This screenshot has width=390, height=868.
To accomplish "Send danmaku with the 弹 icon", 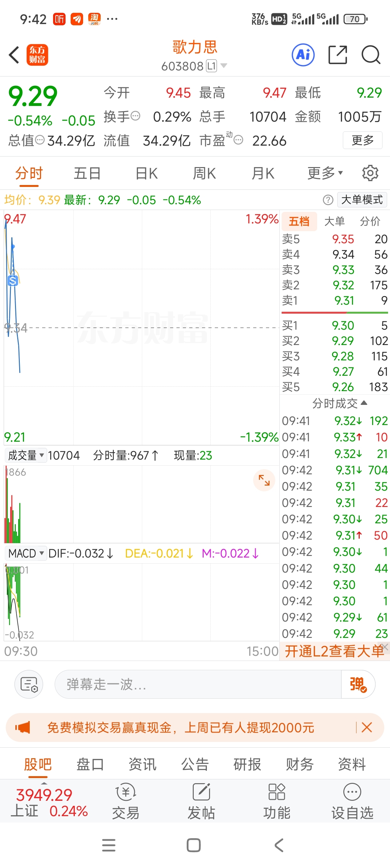I will tap(358, 684).
